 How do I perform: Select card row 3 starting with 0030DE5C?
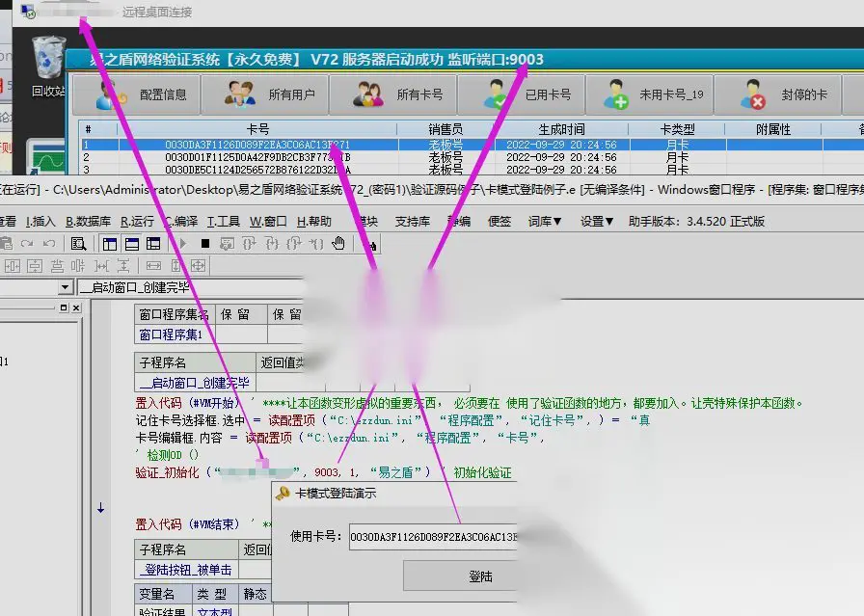(472, 169)
